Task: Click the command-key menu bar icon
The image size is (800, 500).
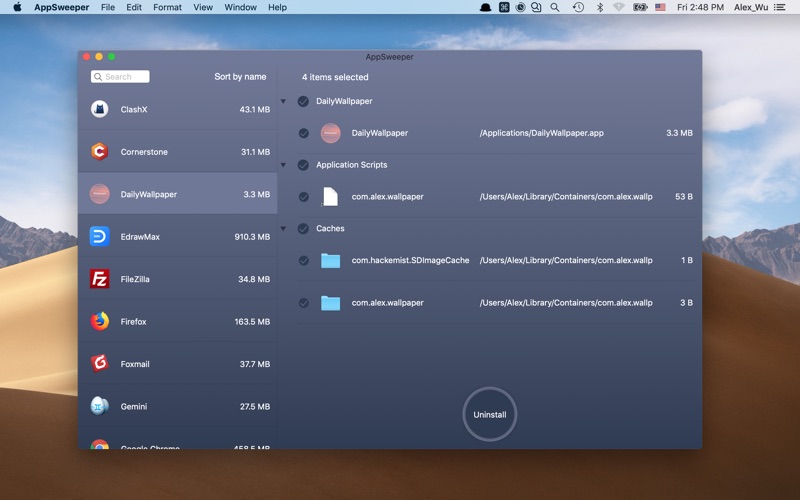Action: pyautogui.click(x=504, y=7)
